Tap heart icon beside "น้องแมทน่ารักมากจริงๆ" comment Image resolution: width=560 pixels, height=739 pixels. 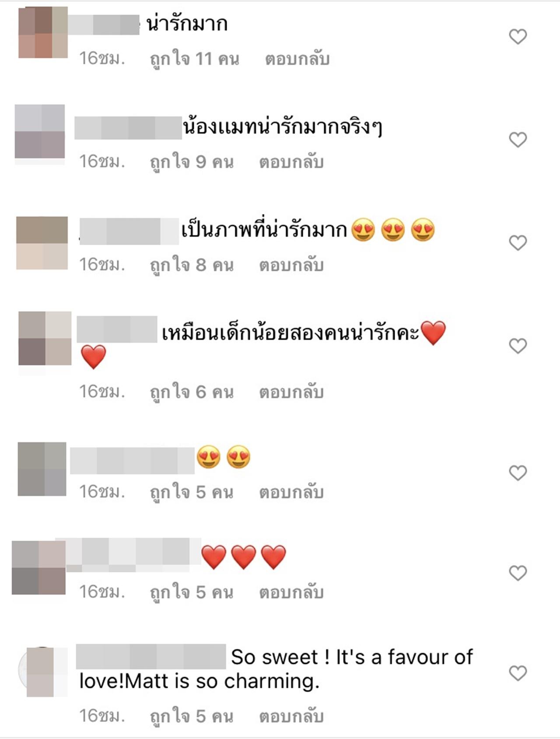pos(518,140)
